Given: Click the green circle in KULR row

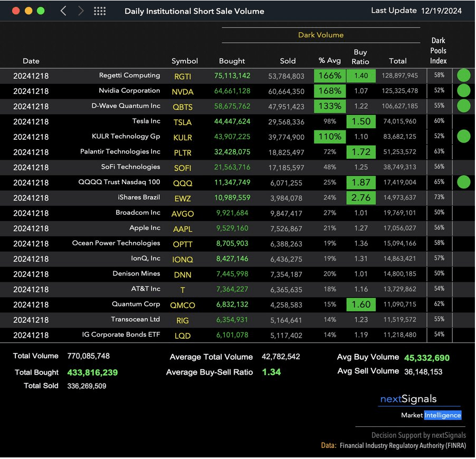Looking at the screenshot, I should [463, 137].
